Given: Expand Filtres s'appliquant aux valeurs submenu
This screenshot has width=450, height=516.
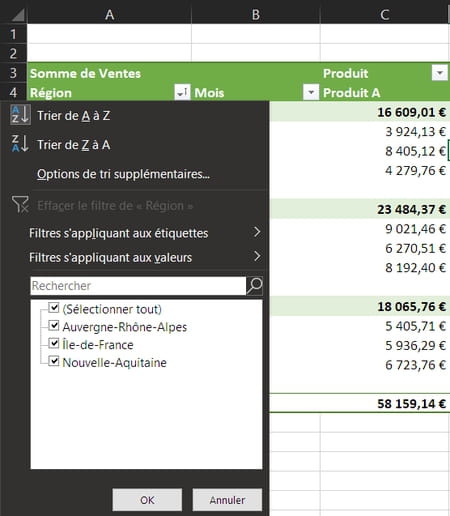Looking at the screenshot, I should tap(145, 257).
